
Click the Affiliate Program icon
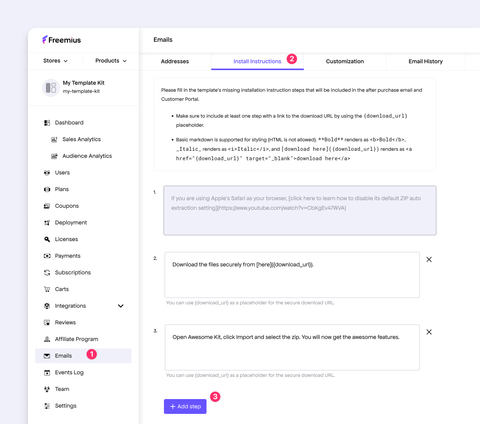pyautogui.click(x=47, y=339)
